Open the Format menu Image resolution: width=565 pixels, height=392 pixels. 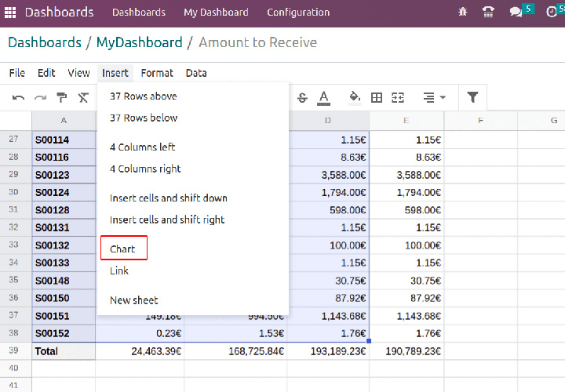click(x=157, y=73)
